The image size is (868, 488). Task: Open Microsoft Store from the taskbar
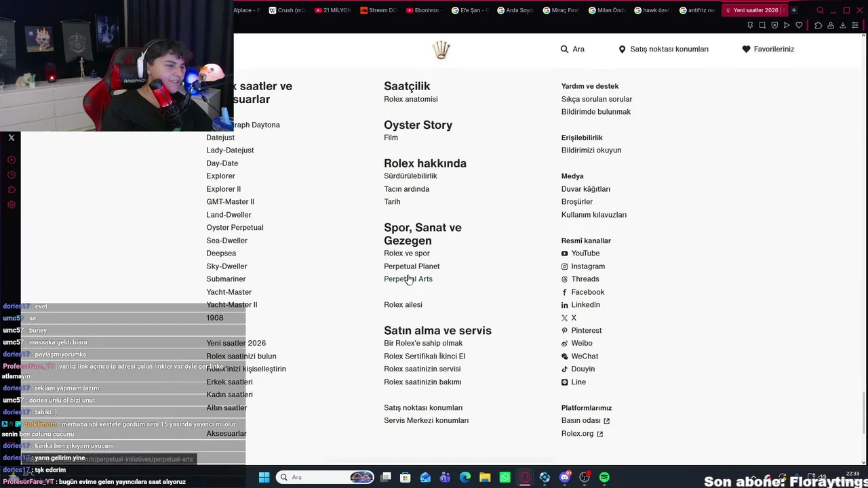click(406, 477)
